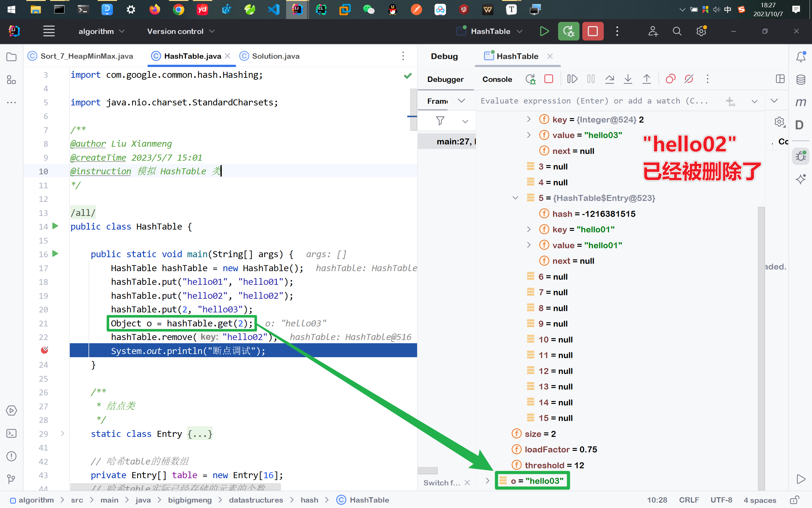
Task: Toggle Mute Breakpoints in debugger toolbar
Action: coord(689,79)
